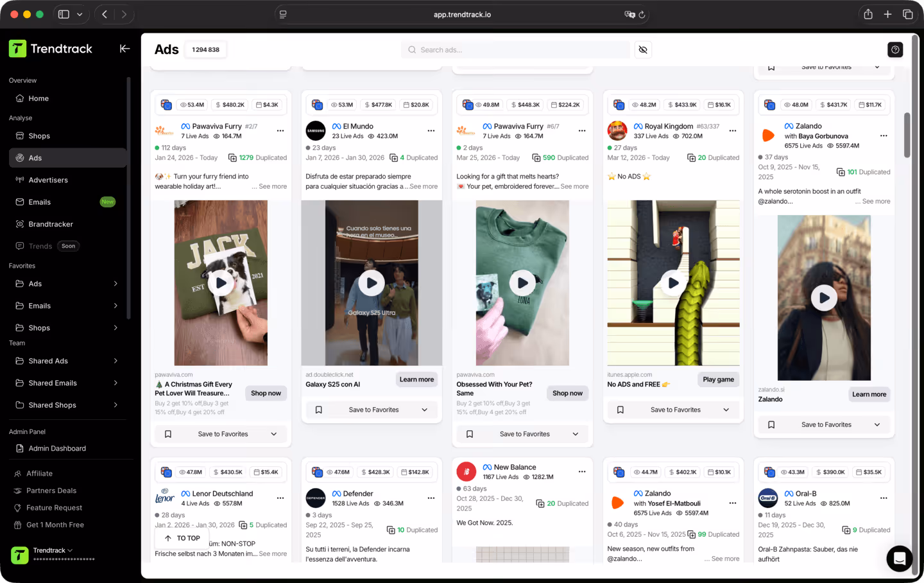The height and width of the screenshot is (583, 924).
Task: Open Analyse Emails with New badge
Action: [67, 202]
